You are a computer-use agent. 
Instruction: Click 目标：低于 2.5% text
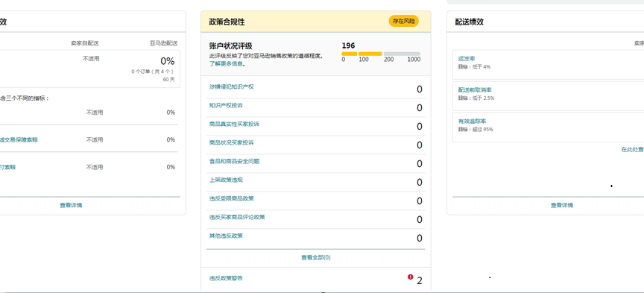coord(476,98)
